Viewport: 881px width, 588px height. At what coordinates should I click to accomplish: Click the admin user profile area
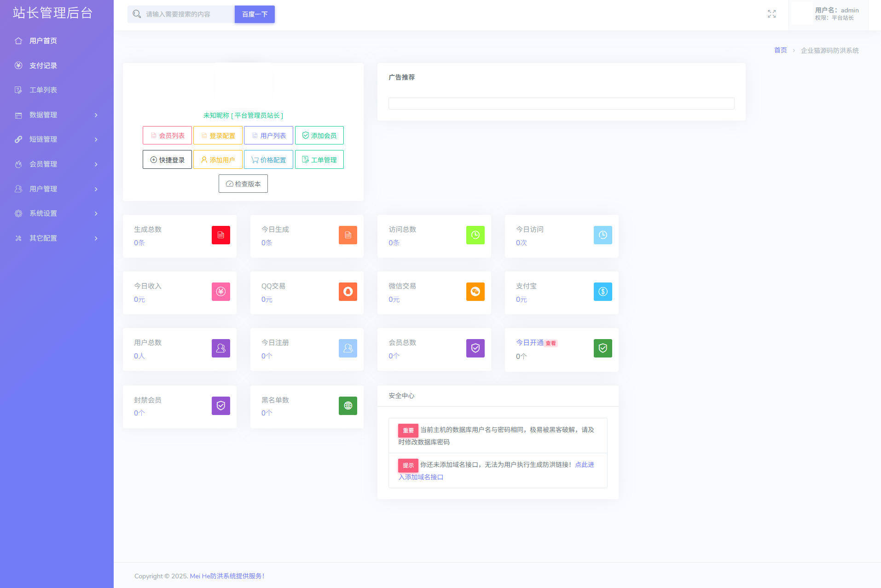pyautogui.click(x=829, y=14)
